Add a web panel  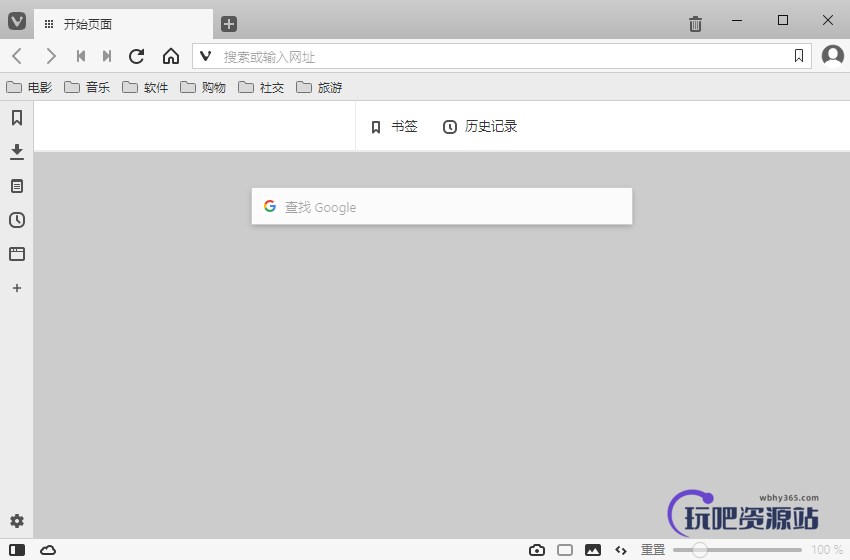point(17,288)
